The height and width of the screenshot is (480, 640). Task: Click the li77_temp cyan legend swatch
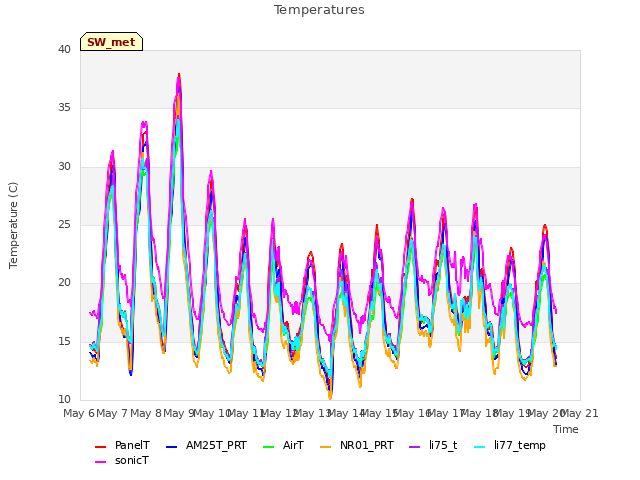(480, 447)
